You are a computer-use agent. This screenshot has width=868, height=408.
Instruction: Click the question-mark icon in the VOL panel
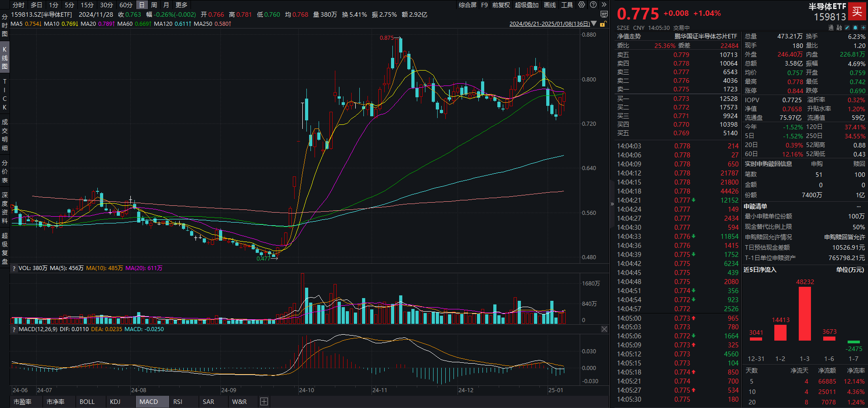click(14, 268)
